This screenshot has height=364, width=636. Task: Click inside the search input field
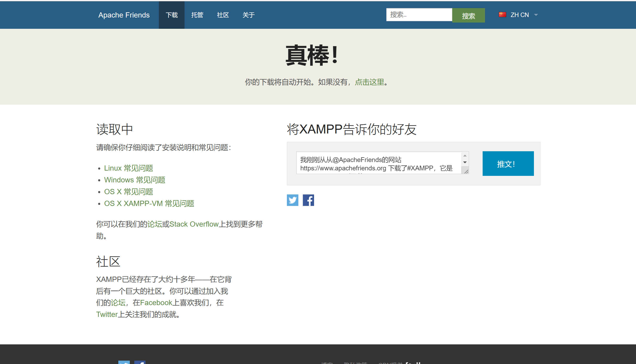pos(419,15)
